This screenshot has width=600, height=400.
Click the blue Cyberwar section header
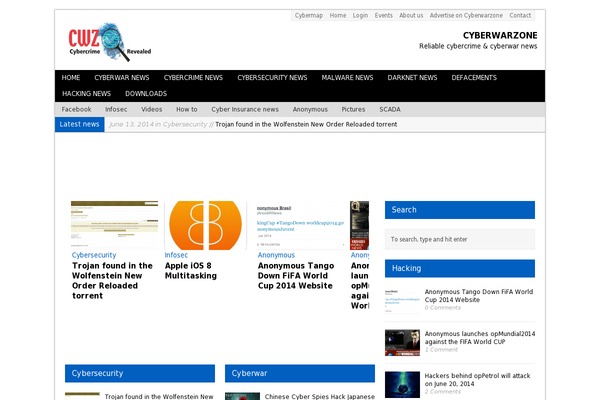(300, 373)
